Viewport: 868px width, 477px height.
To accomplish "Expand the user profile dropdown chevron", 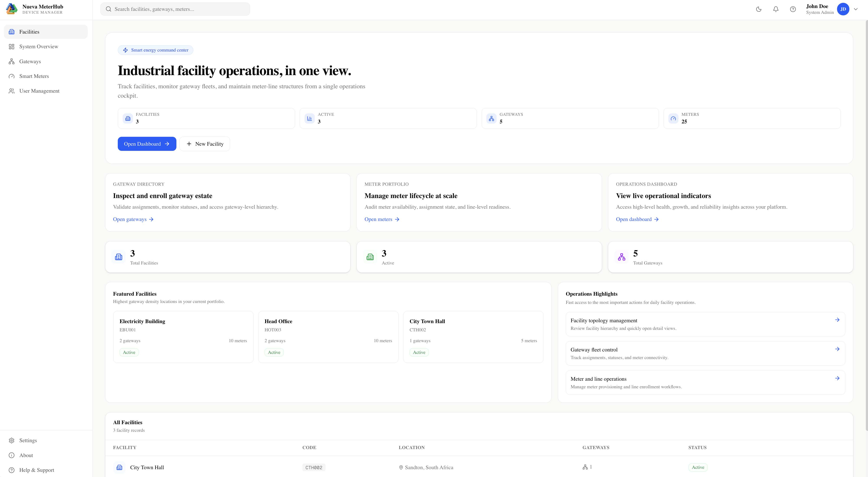I will click(856, 9).
